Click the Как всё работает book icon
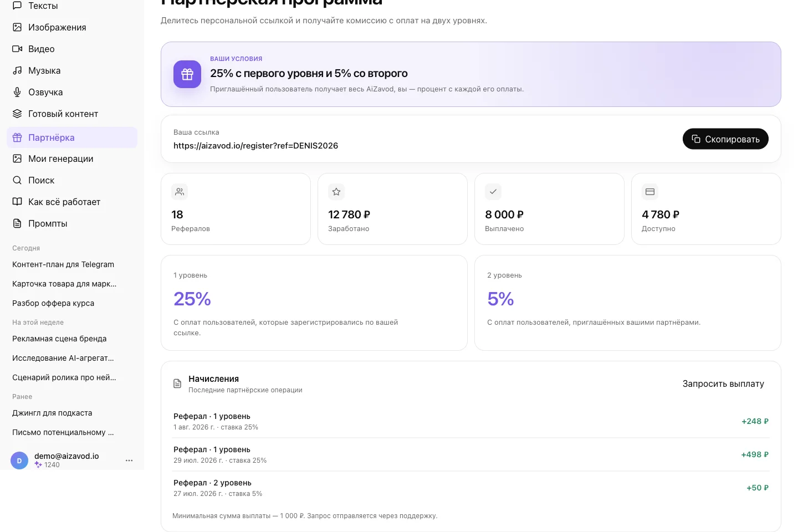This screenshot has width=798, height=532. pyautogui.click(x=17, y=202)
